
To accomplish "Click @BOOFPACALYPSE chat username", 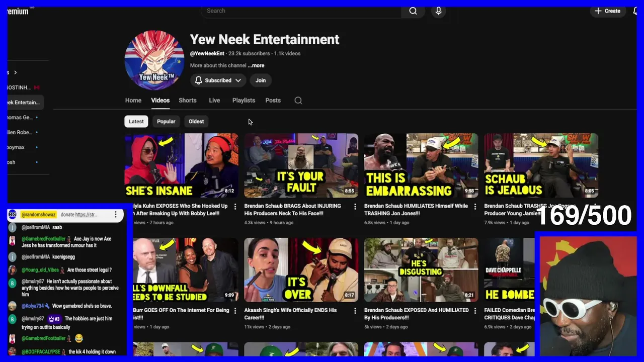I will [41, 352].
